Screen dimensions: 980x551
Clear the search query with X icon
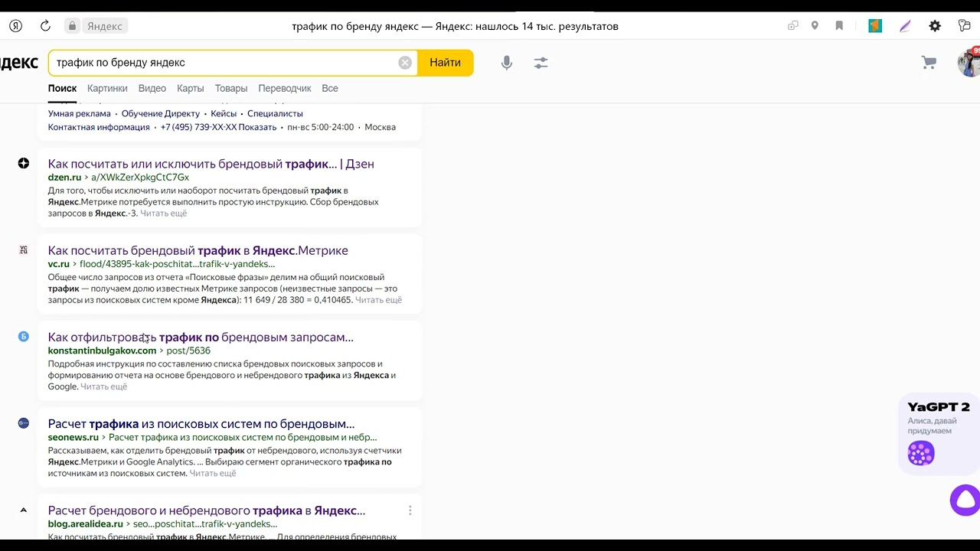click(x=405, y=63)
